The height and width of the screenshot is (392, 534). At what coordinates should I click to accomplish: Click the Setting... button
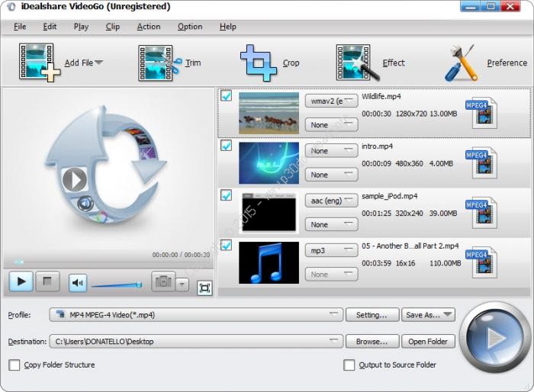(372, 315)
